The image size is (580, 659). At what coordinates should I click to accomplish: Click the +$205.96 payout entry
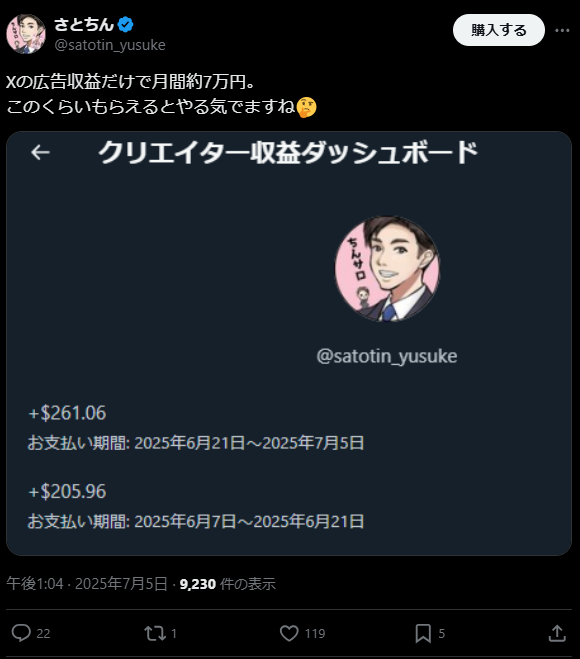pyautogui.click(x=67, y=492)
